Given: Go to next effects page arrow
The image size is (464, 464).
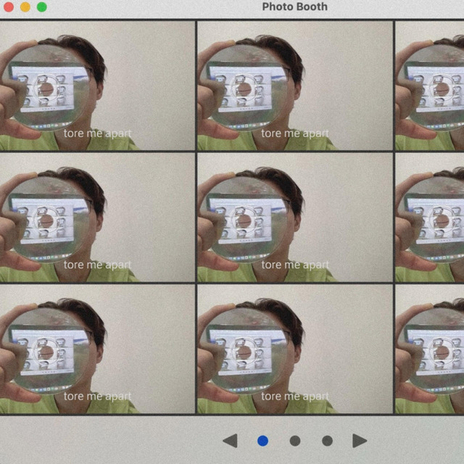Looking at the screenshot, I should point(360,441).
